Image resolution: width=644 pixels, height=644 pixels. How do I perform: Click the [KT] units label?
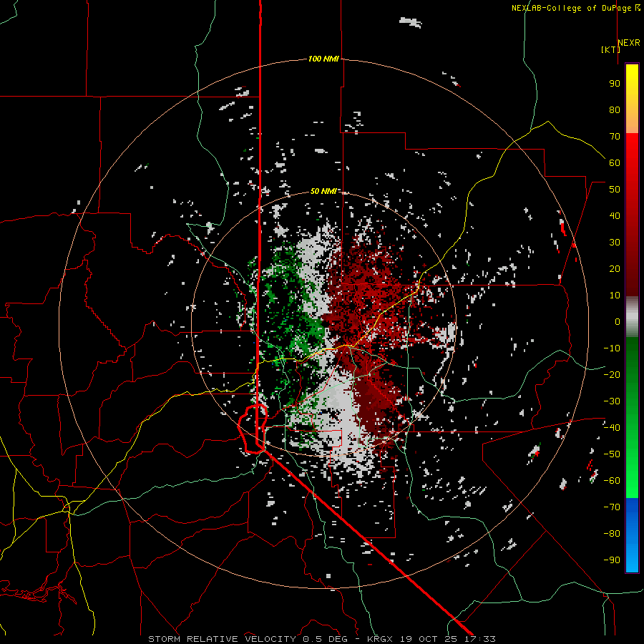point(610,49)
